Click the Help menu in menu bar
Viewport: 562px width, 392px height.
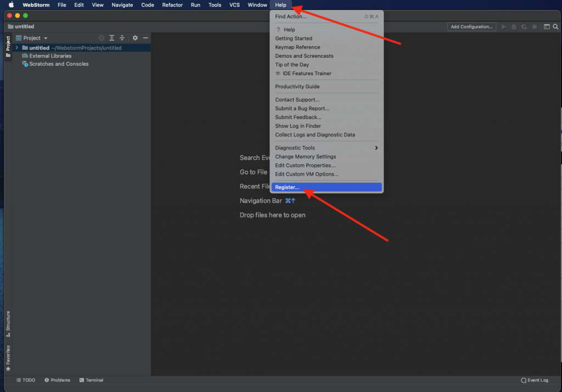[280, 4]
